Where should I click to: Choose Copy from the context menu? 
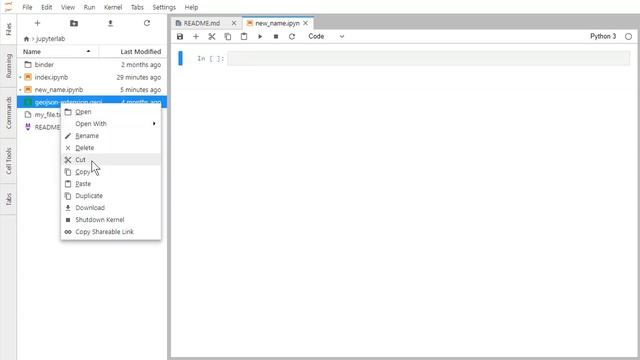[111, 172]
